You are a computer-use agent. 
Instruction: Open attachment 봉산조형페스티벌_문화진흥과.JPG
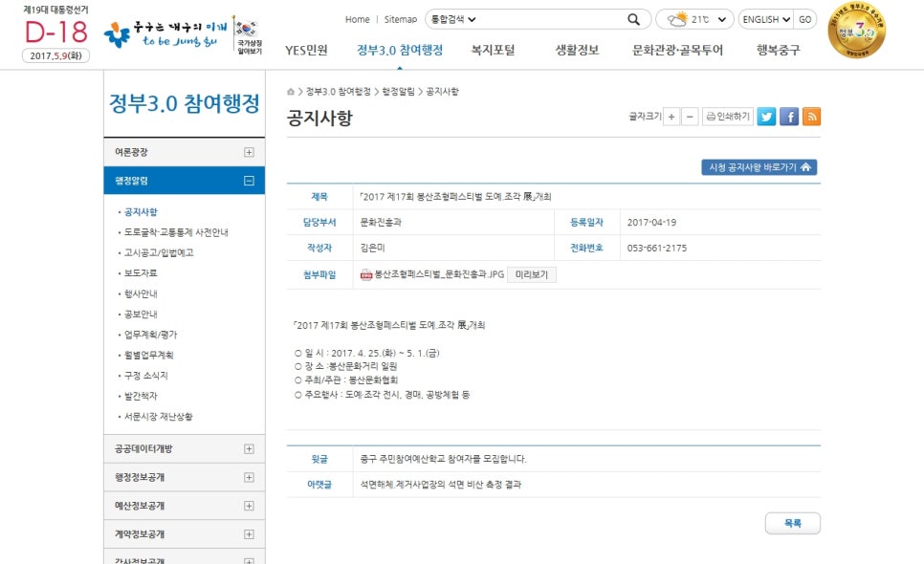(439, 274)
